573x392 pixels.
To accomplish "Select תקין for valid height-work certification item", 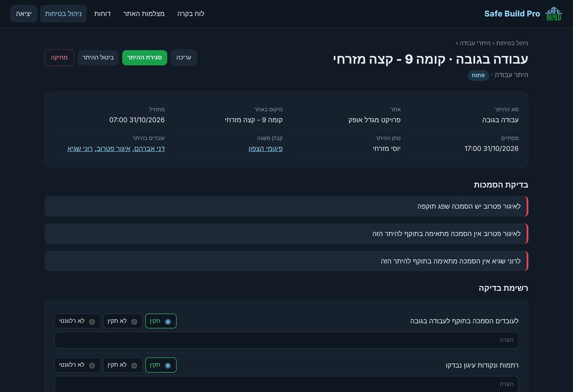I will [x=161, y=321].
